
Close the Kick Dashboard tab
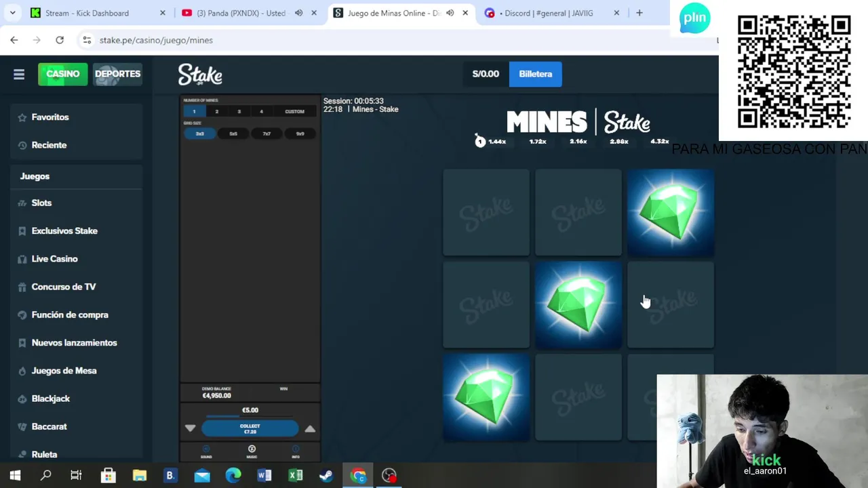click(163, 13)
